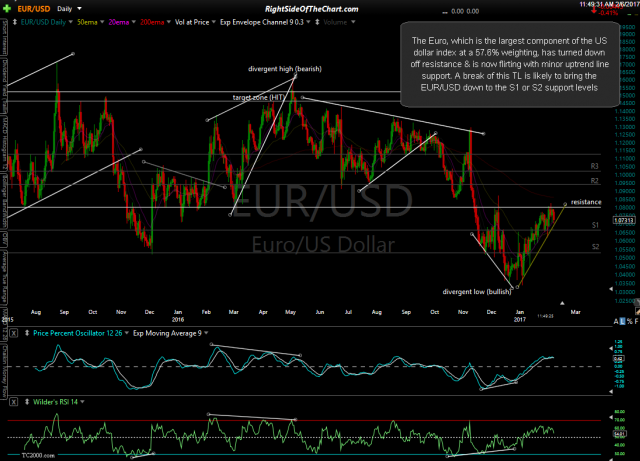Click the lower scale arrow of PPO pane
This screenshot has height=461, width=640.
click(x=611, y=392)
